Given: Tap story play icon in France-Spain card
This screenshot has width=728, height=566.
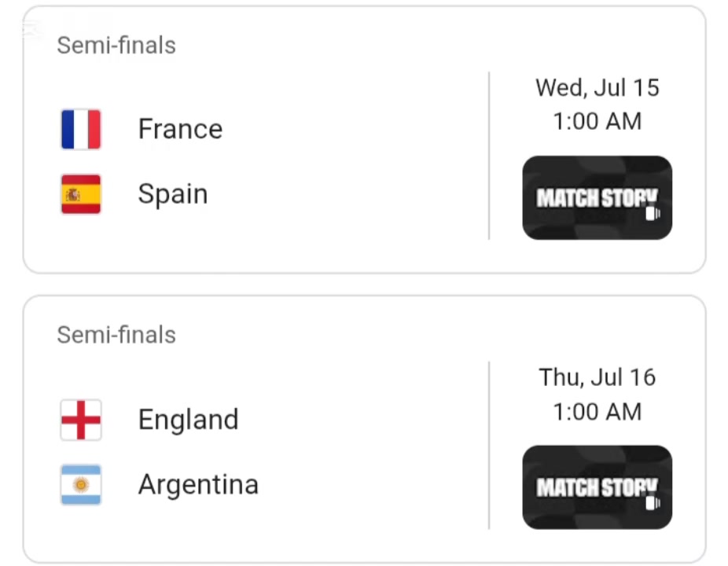Looking at the screenshot, I should pyautogui.click(x=653, y=214).
